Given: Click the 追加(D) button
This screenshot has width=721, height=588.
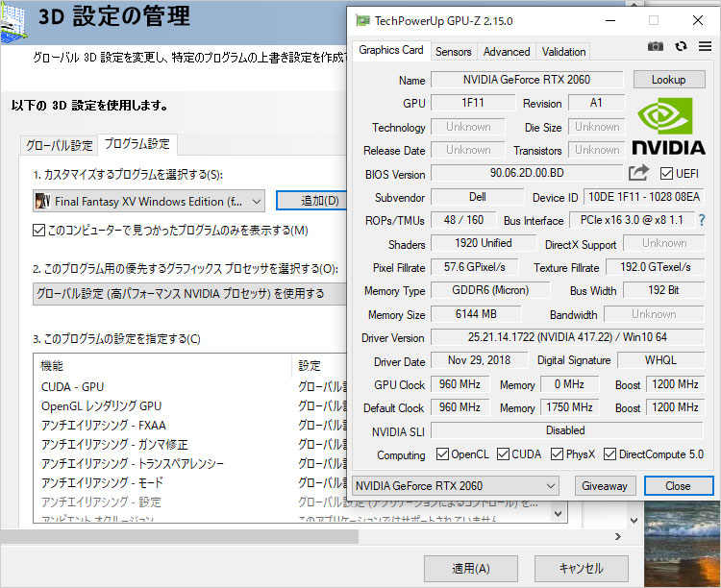Looking at the screenshot, I should pos(311,201).
